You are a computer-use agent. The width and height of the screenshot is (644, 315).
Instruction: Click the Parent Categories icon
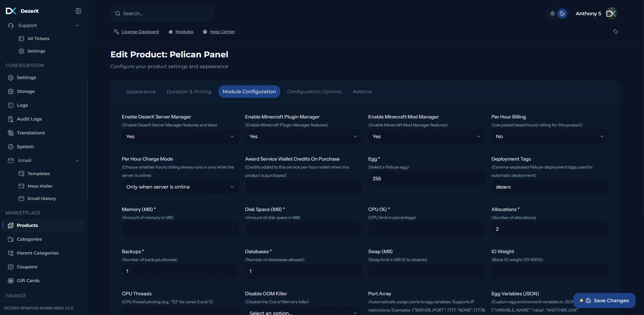point(11,253)
